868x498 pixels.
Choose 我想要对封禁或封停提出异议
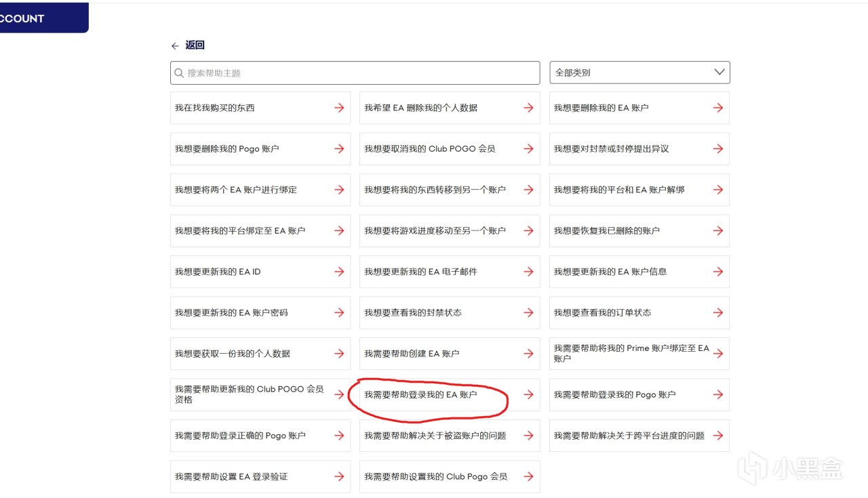point(639,149)
